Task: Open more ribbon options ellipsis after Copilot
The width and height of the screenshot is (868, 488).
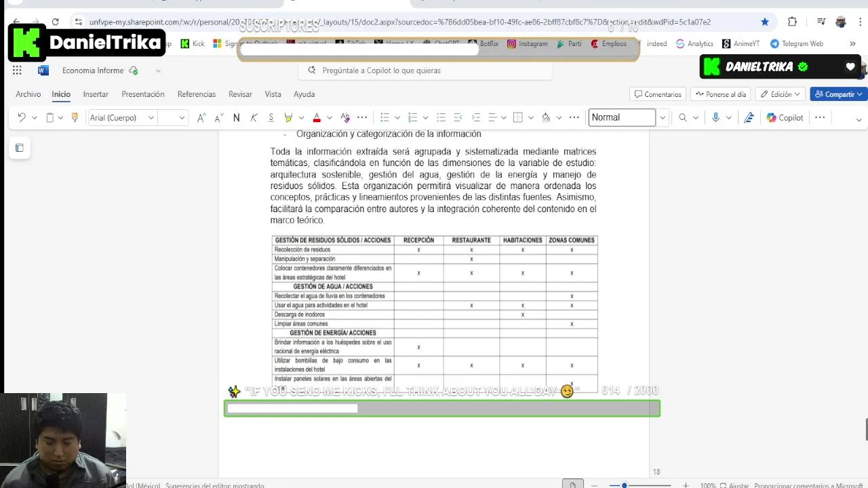Action: [x=820, y=118]
